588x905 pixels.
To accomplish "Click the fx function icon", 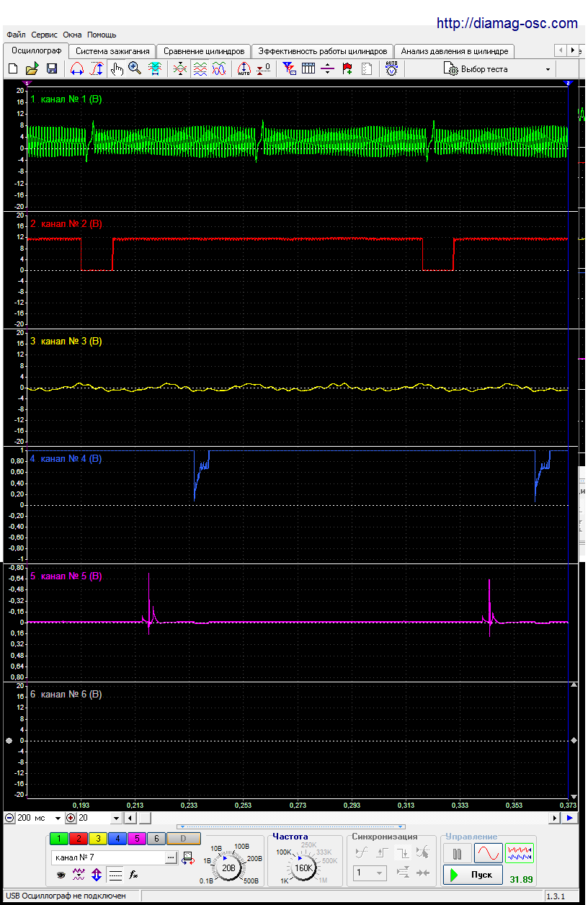I will point(133,875).
